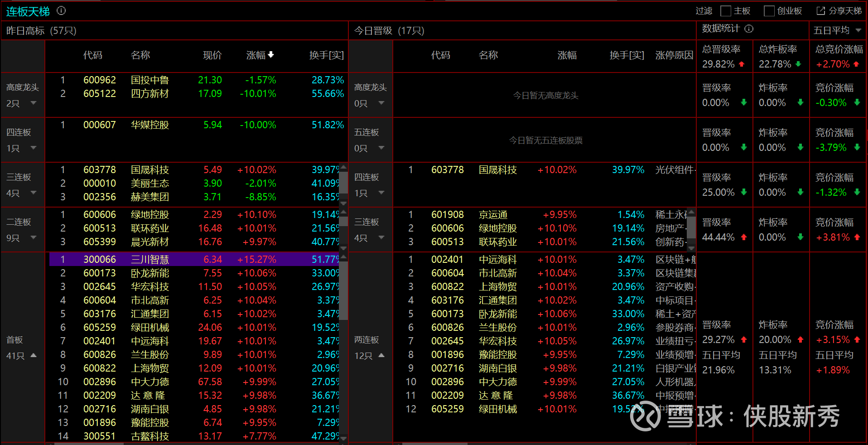Expand the 三连板 4只 group on right

tap(381, 237)
